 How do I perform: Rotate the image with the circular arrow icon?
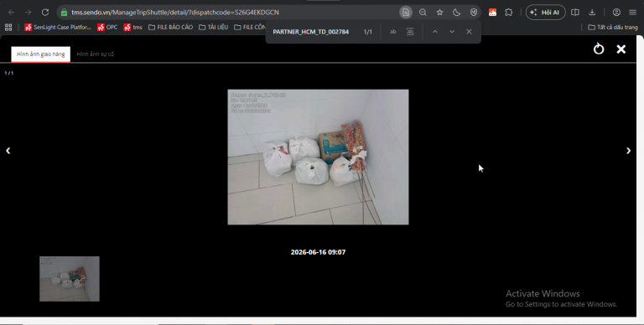point(599,49)
